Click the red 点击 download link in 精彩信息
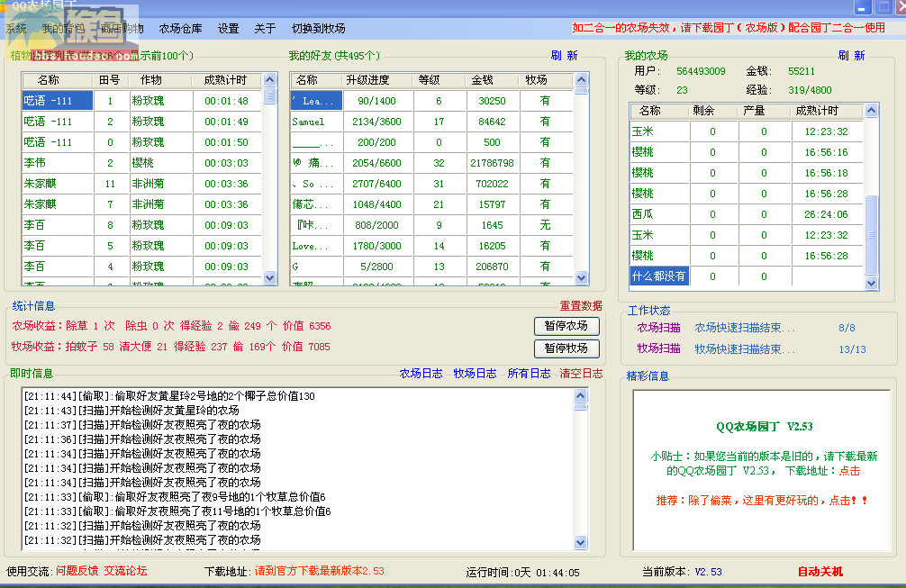This screenshot has width=906, height=588. click(x=849, y=471)
